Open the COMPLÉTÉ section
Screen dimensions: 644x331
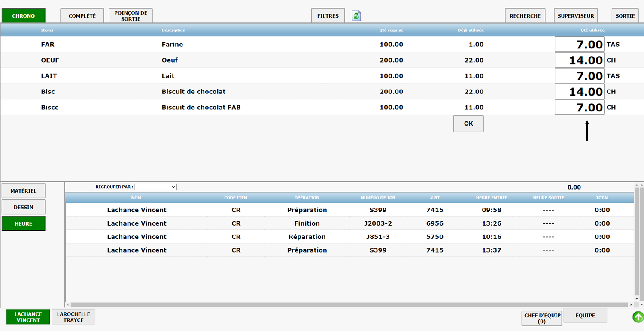click(82, 16)
